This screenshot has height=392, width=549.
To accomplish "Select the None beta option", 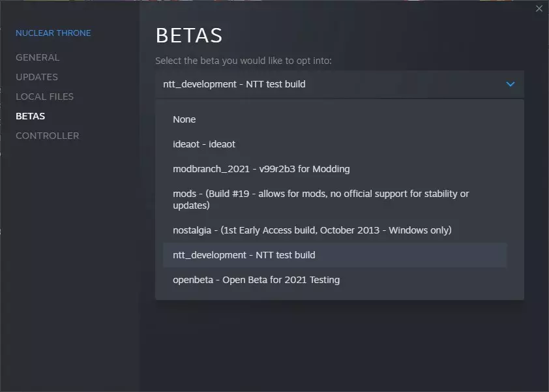I will click(185, 119).
